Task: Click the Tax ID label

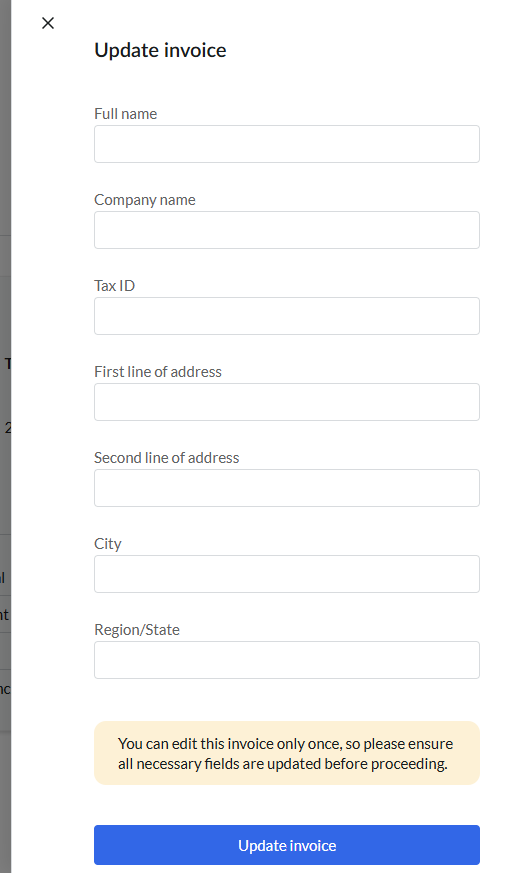Action: (x=114, y=286)
